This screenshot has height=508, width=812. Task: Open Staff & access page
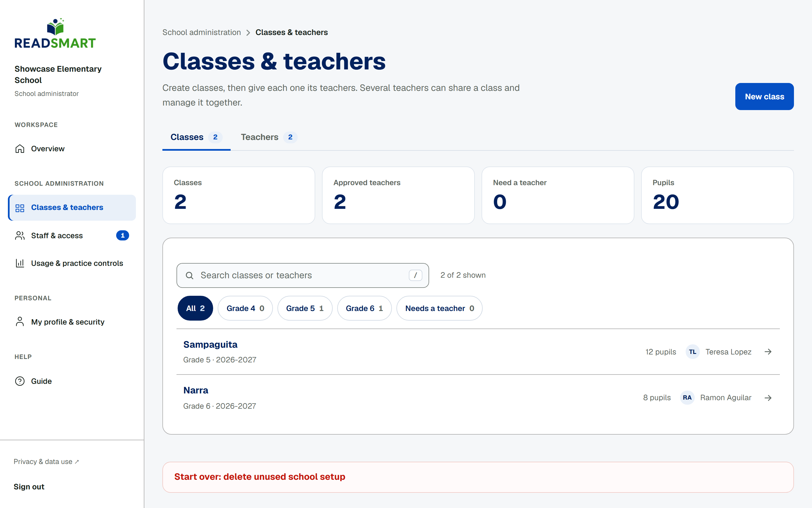pos(72,236)
